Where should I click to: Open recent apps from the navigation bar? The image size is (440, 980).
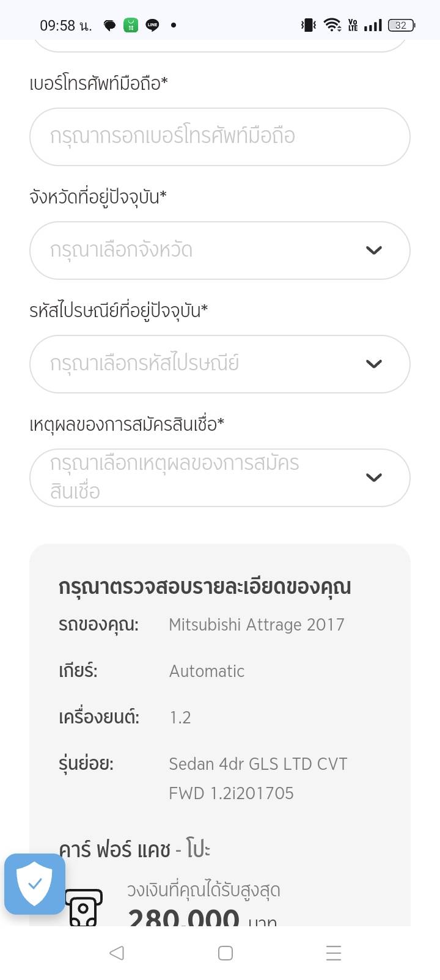coord(334,953)
